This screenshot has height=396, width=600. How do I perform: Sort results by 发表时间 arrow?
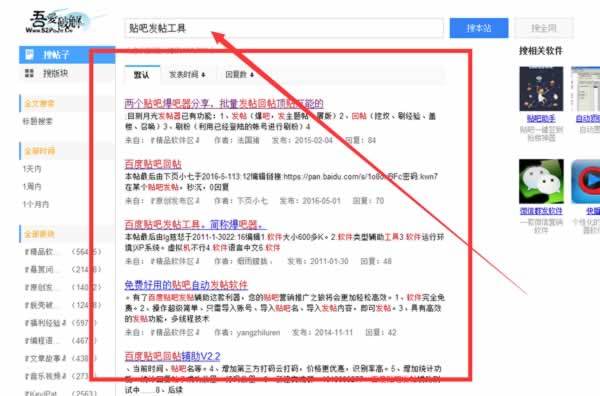[203, 75]
